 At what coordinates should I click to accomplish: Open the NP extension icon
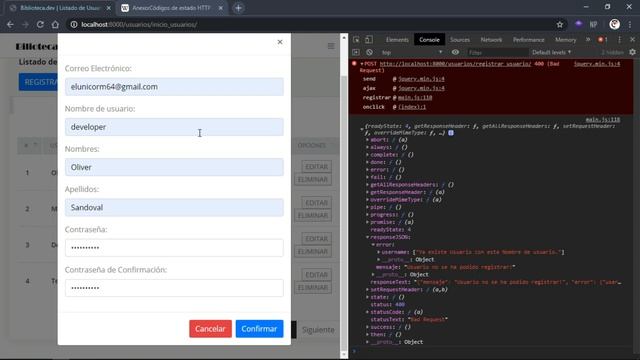pyautogui.click(x=593, y=24)
